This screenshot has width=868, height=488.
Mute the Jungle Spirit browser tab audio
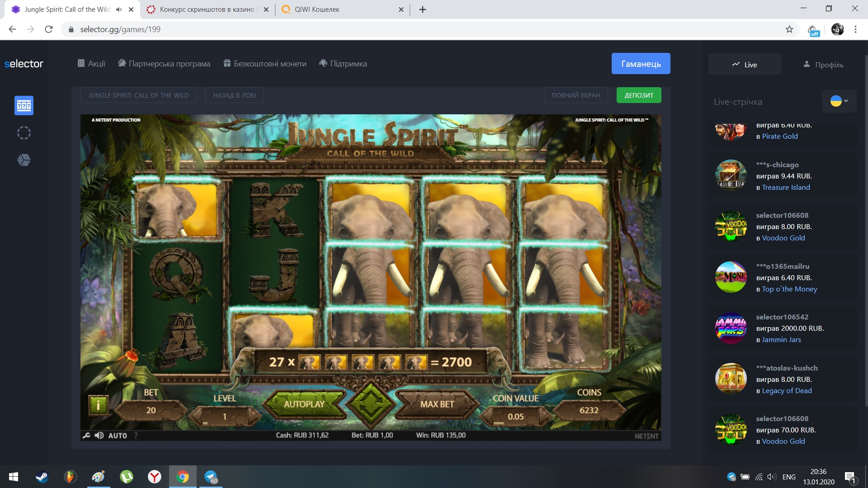(x=119, y=9)
